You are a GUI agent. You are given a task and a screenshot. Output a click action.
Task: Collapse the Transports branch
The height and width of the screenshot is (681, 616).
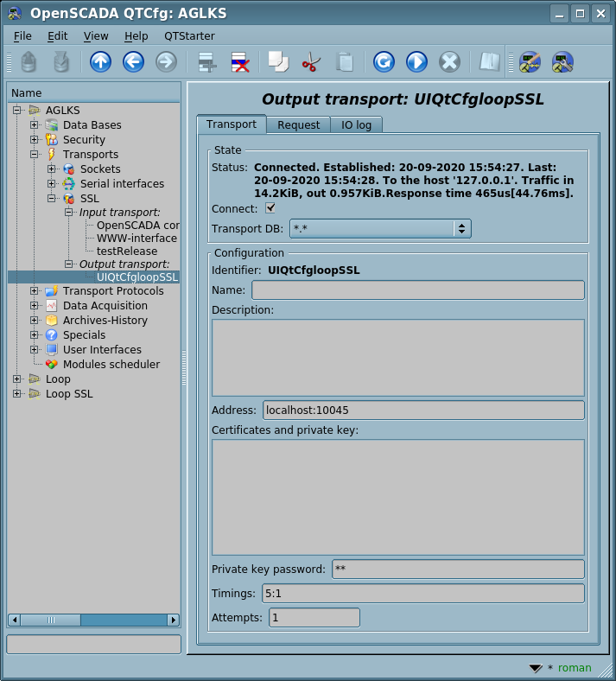(x=35, y=154)
